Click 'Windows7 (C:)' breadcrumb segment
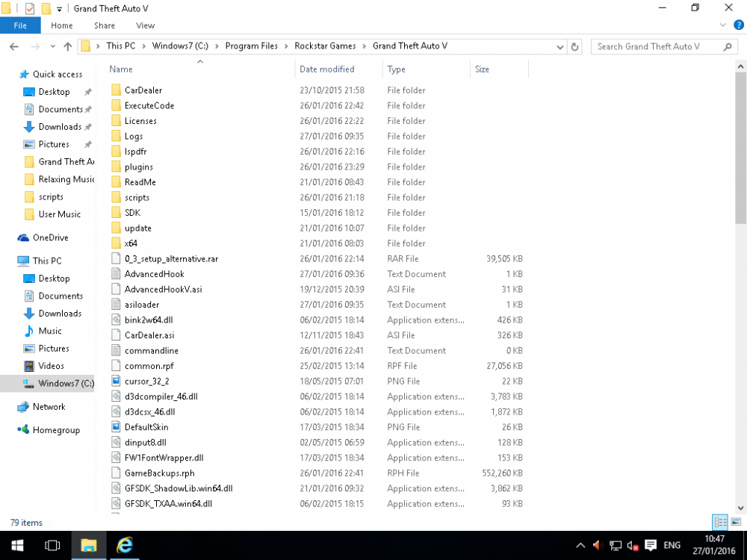Viewport: 747px width, 560px height. click(180, 46)
